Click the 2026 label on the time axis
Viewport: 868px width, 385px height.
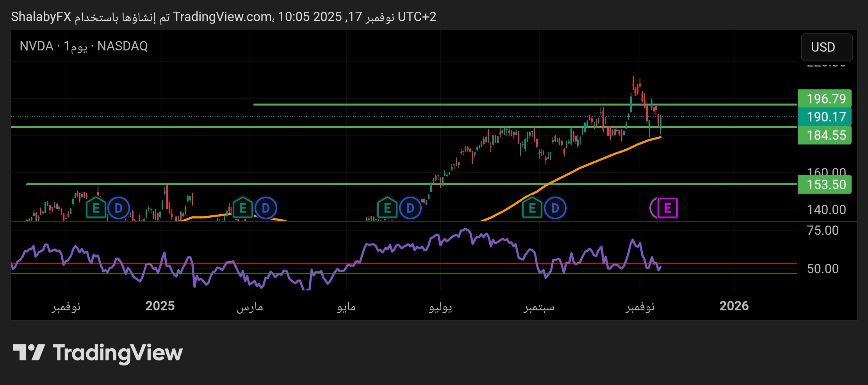(734, 306)
